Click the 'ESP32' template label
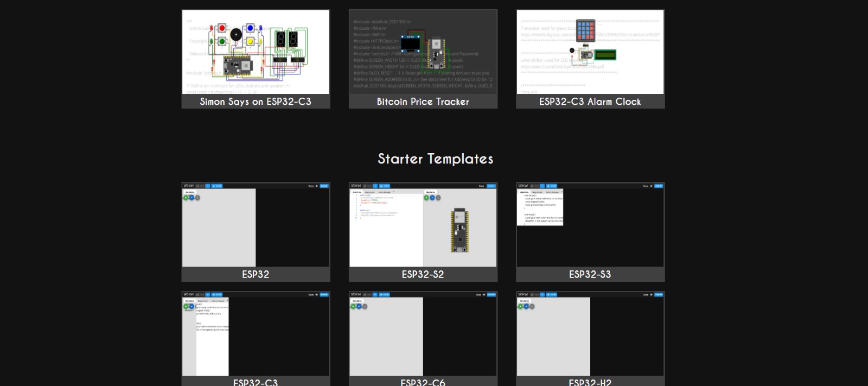The image size is (868, 386). (256, 274)
